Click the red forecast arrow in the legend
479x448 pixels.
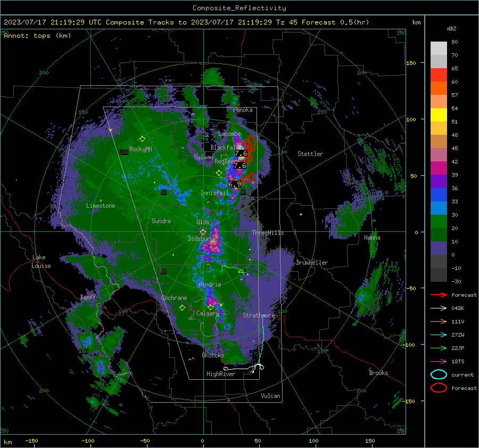(439, 295)
